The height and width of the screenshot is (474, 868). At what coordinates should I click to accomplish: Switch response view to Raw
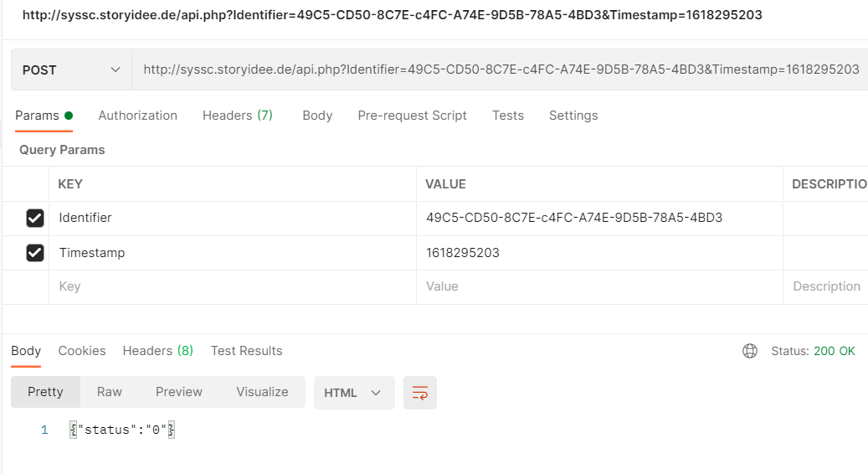coord(110,392)
